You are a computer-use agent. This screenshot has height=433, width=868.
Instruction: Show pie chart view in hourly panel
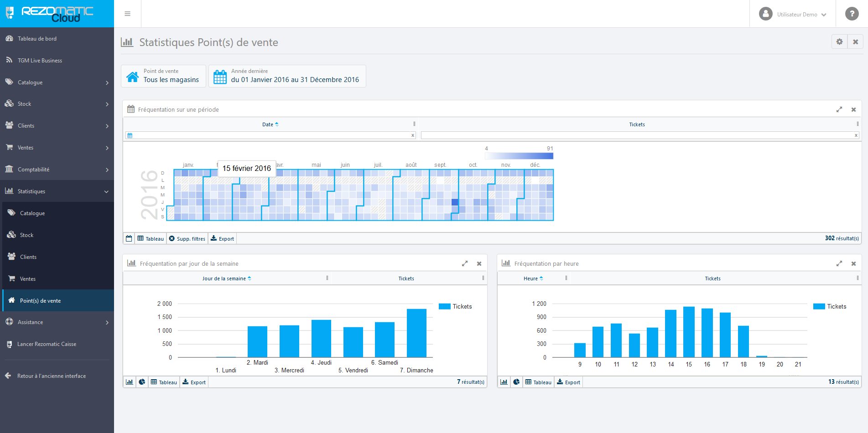coord(516,382)
